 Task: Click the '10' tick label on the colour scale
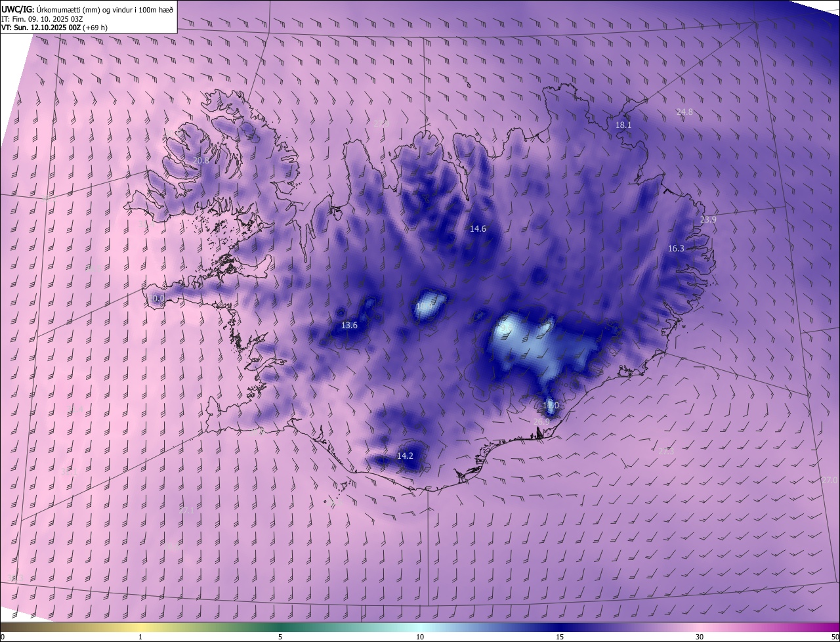[420, 637]
